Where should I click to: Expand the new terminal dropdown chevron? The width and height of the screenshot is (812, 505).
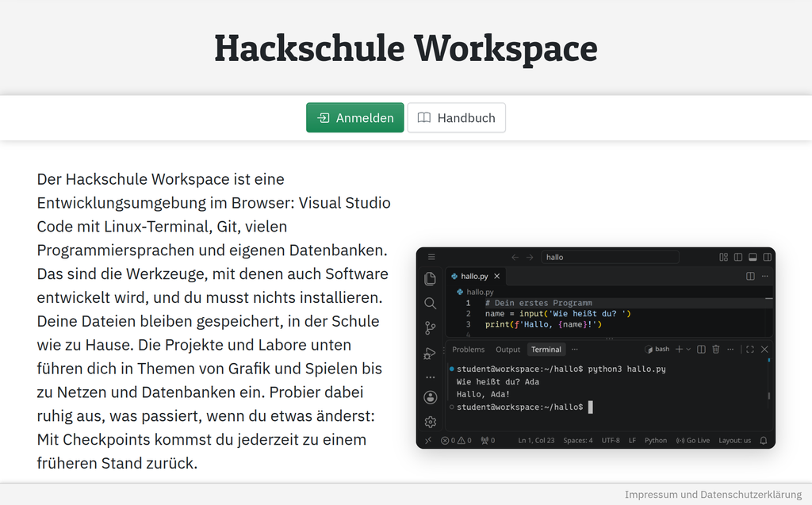click(688, 349)
